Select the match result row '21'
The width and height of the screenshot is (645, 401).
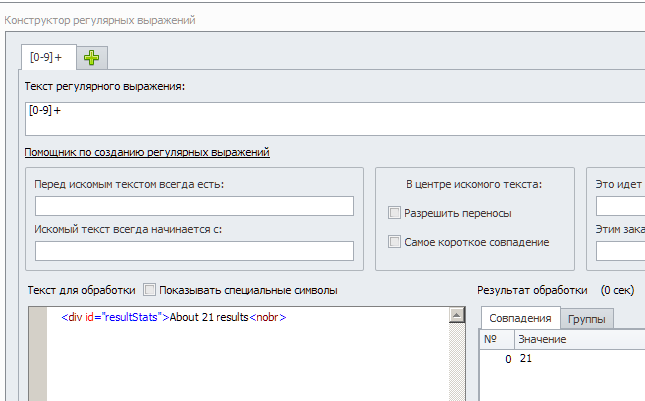[526, 358]
